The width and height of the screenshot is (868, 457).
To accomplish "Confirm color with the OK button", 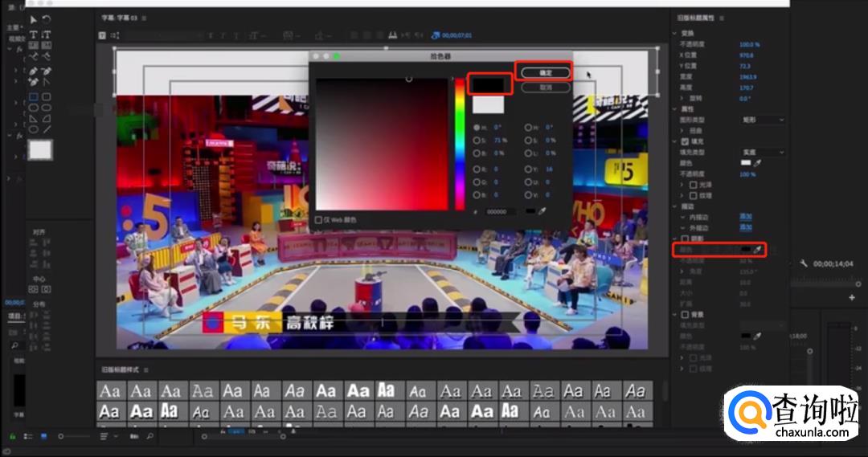I will (545, 72).
